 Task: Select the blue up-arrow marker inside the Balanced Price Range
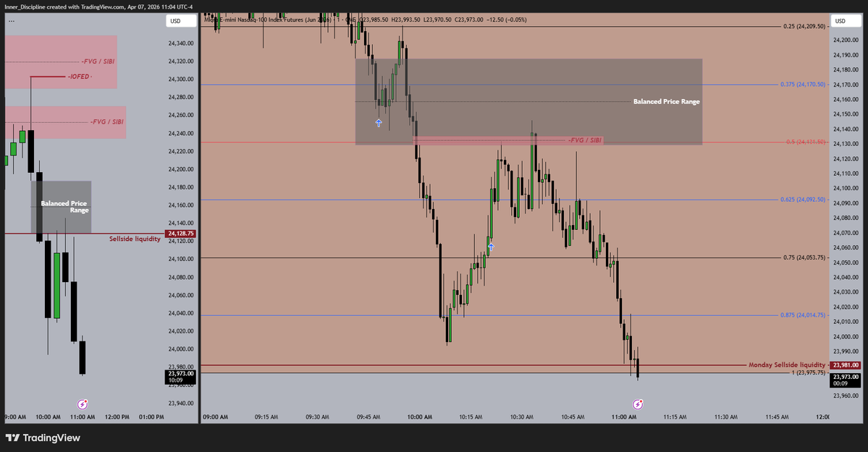pyautogui.click(x=378, y=123)
